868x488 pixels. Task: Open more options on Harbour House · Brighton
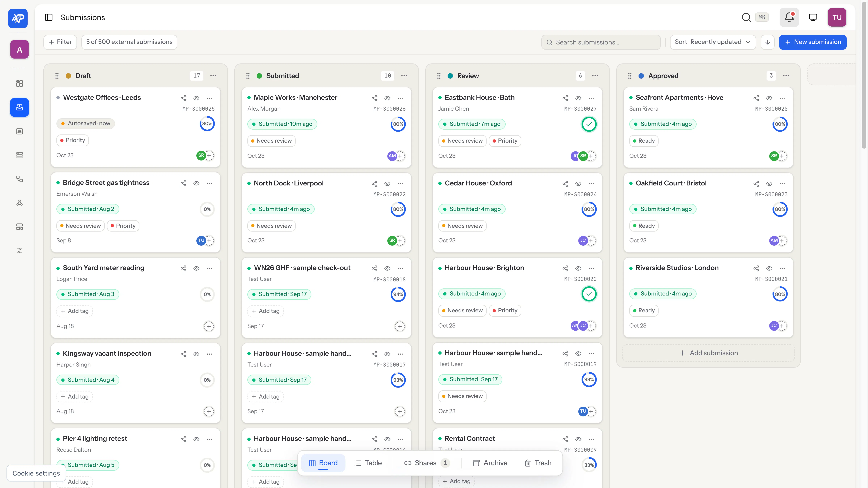pos(591,268)
